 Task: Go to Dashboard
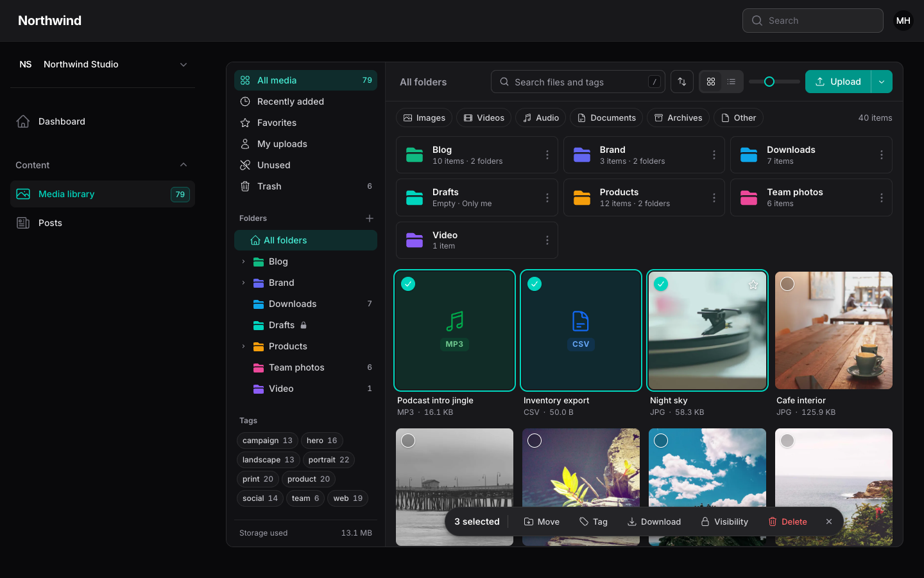tap(103, 121)
